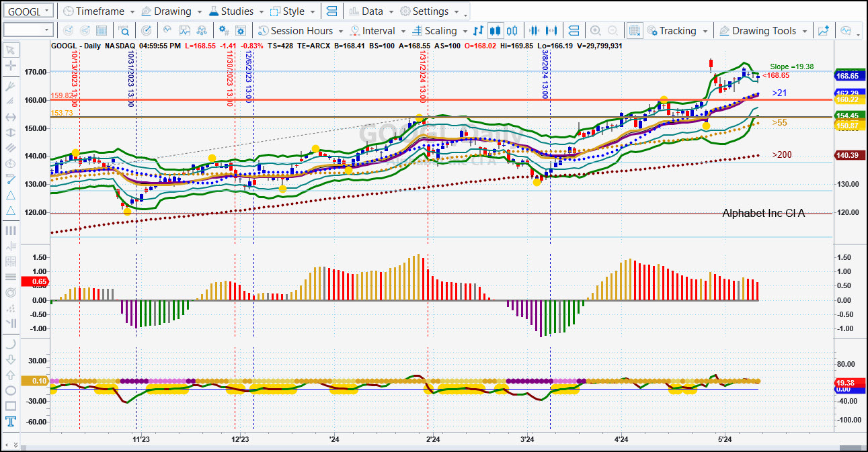Click the magnifier search chart icon

124,31
